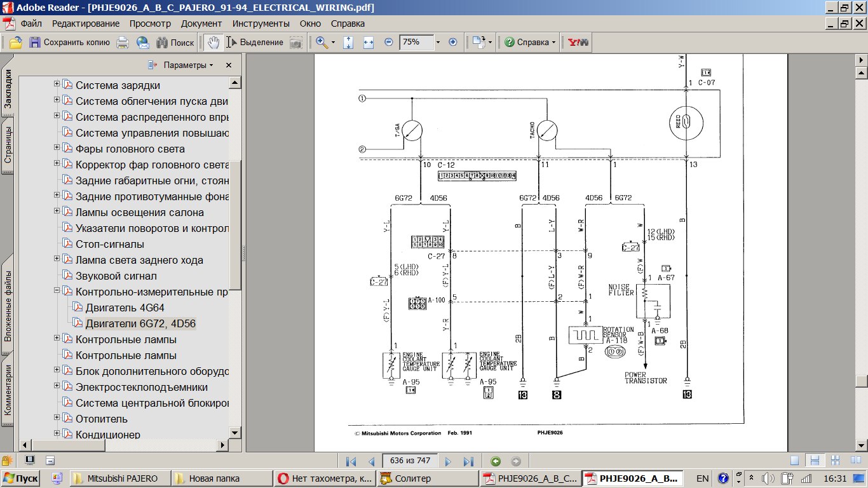Image resolution: width=868 pixels, height=488 pixels.
Task: Click the Open file folder icon
Action: coord(15,43)
